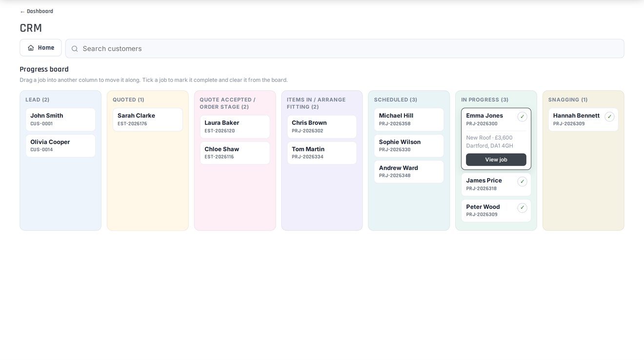Viewport: 644px width, 362px height.
Task: Click the New Roof · £3,600 detail text
Action: pos(489,138)
